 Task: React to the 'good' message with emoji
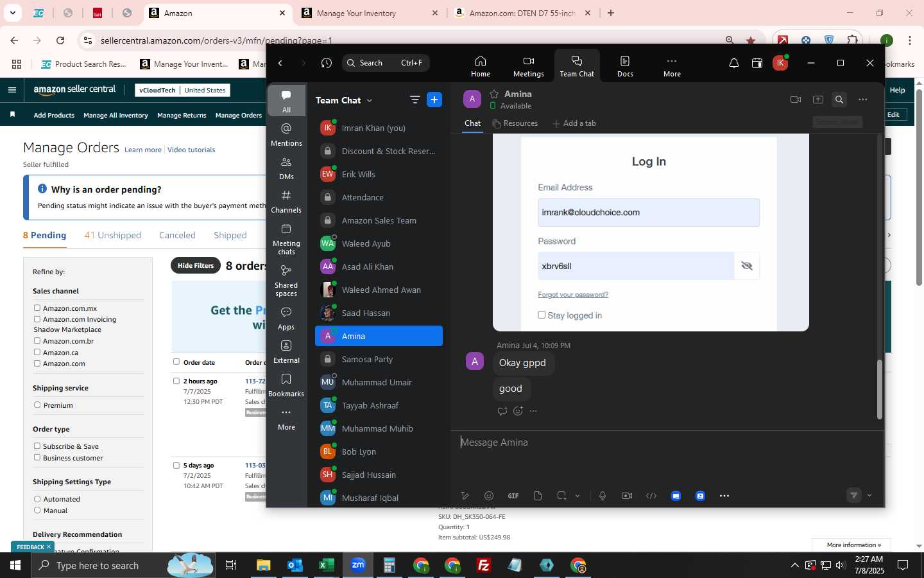coord(518,411)
